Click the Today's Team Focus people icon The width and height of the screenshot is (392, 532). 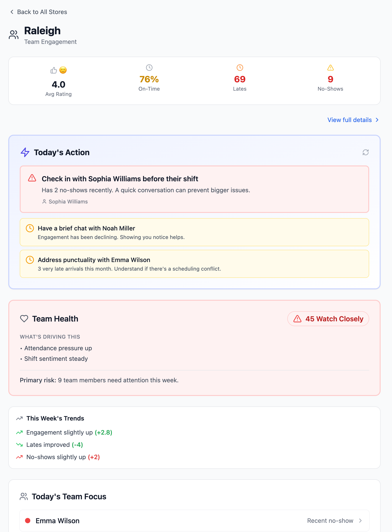point(24,496)
